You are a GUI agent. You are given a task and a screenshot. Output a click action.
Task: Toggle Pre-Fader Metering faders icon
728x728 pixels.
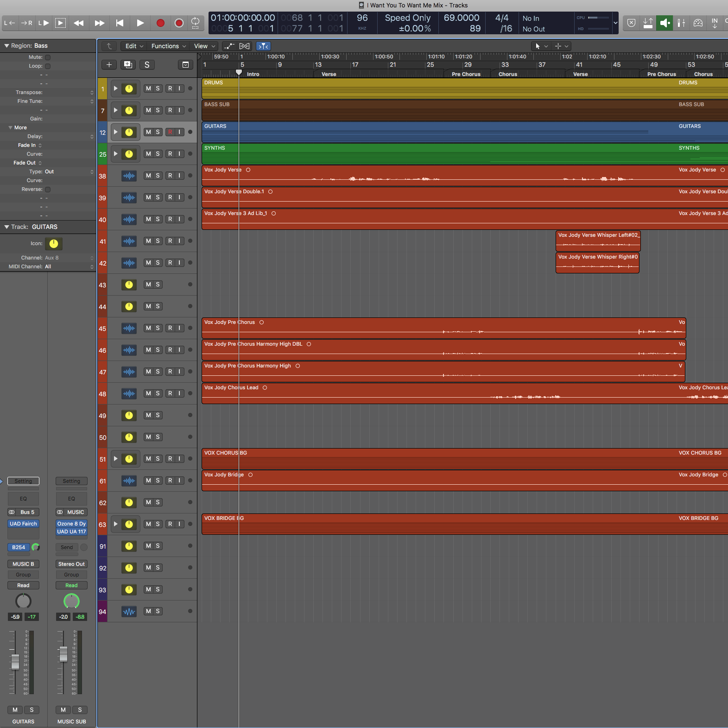681,23
